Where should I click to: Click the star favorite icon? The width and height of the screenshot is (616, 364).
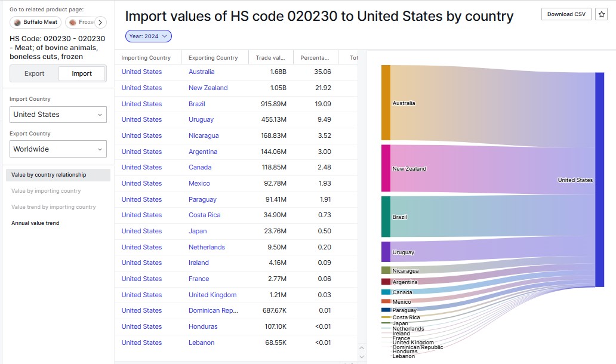(601, 14)
